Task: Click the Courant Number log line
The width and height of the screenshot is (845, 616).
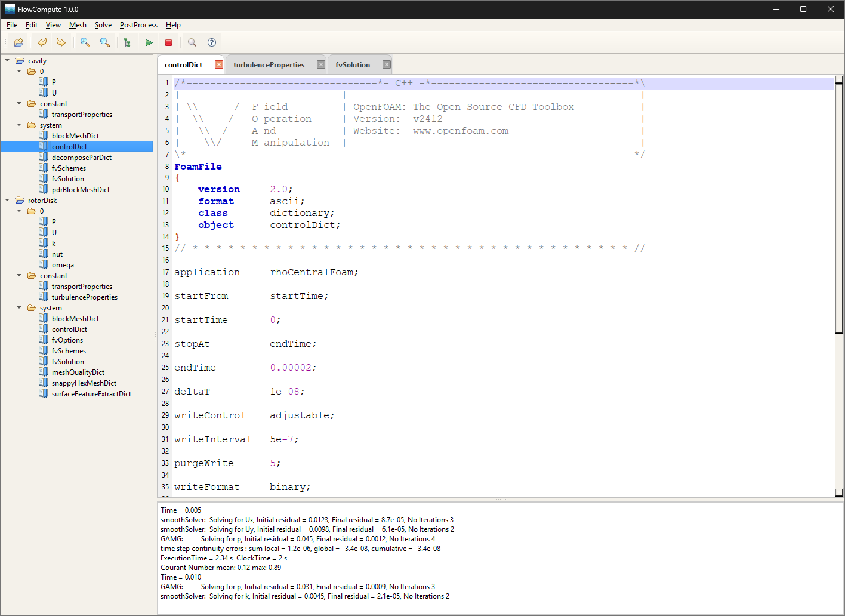Action: pos(221,568)
